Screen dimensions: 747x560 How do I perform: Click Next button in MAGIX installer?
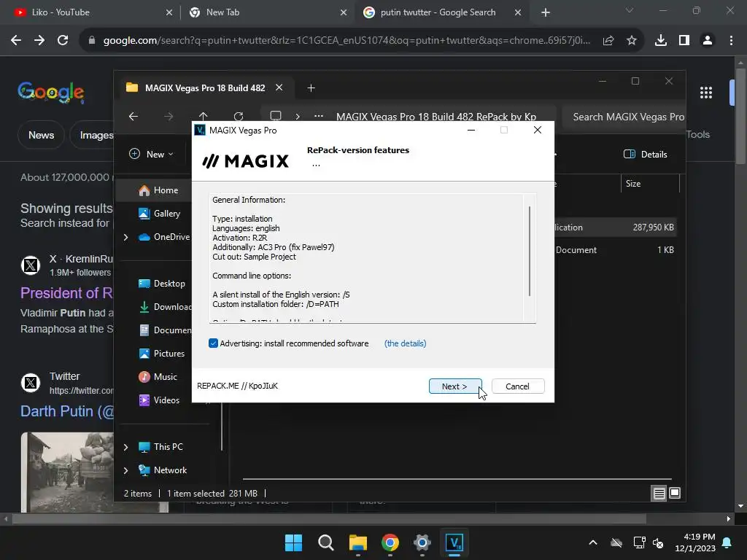(x=455, y=386)
